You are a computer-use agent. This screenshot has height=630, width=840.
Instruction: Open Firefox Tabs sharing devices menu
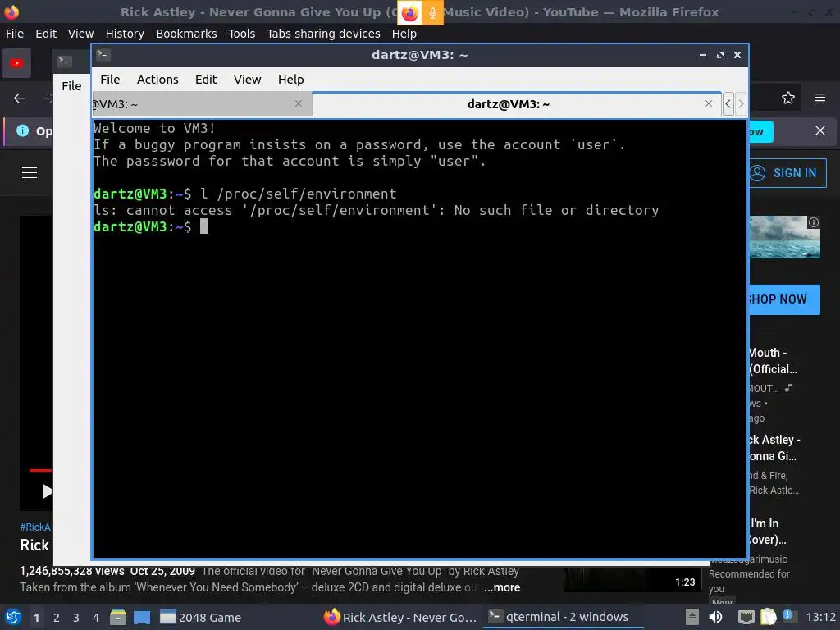(323, 34)
